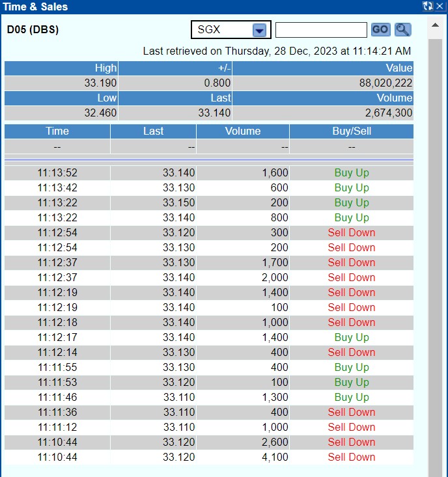
Task: Click volume 2,600 in the trades list
Action: (275, 442)
